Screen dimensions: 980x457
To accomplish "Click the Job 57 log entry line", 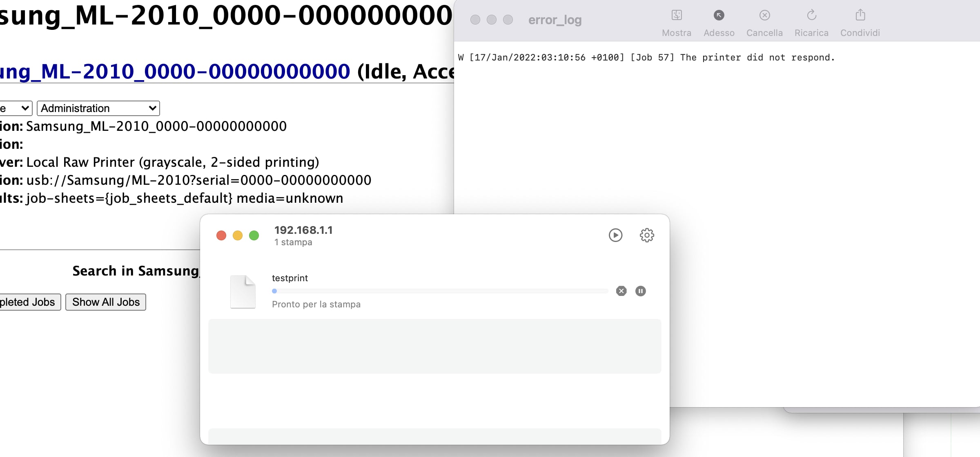I will [646, 58].
